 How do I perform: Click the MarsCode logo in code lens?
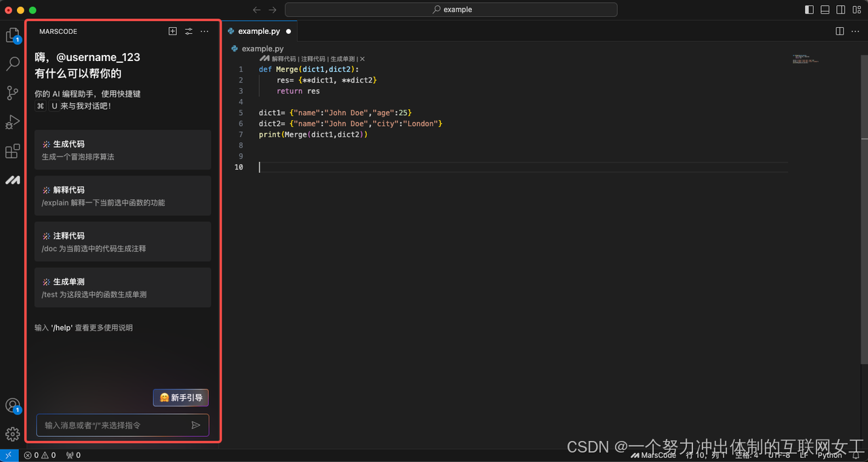tap(264, 59)
